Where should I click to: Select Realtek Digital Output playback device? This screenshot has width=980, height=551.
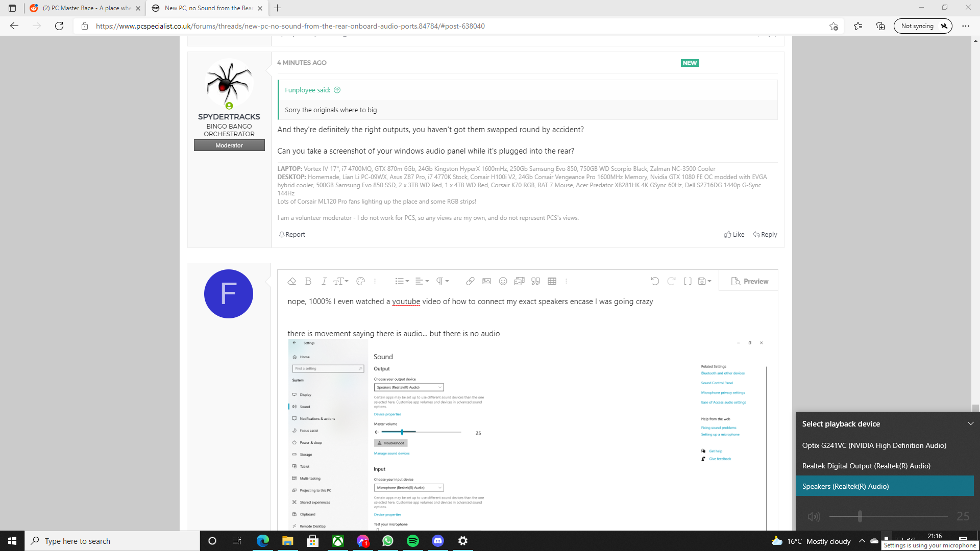pyautogui.click(x=885, y=465)
